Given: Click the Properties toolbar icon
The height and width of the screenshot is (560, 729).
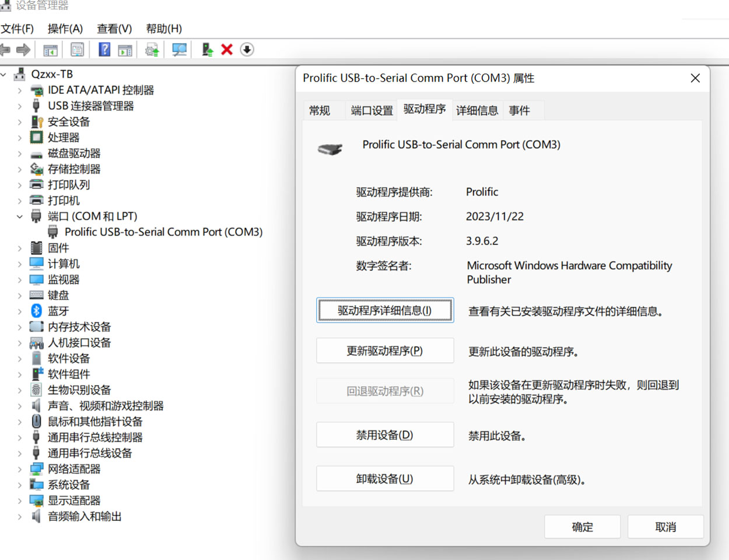Looking at the screenshot, I should pos(77,50).
